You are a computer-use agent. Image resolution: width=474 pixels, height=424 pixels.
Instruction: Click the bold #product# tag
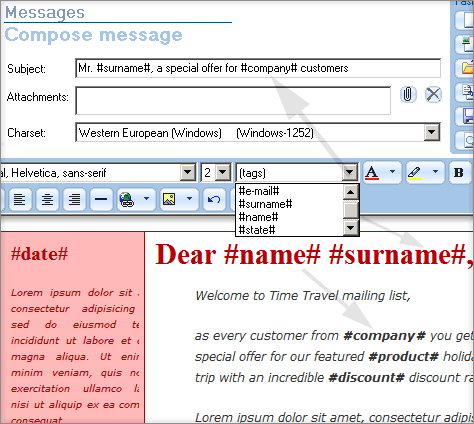click(404, 357)
